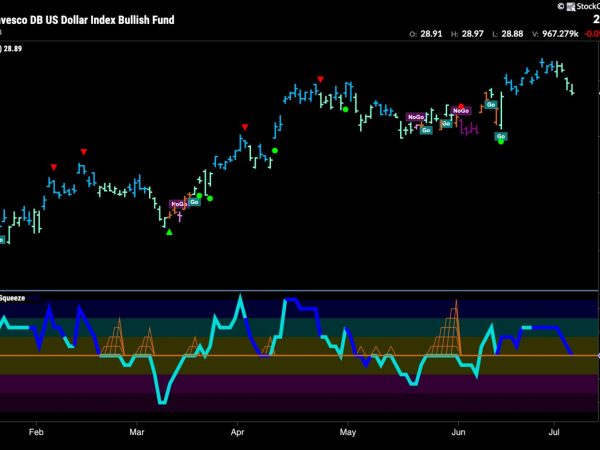
Task: Click the tallest orange squeeze grid near June
Action: point(445,328)
